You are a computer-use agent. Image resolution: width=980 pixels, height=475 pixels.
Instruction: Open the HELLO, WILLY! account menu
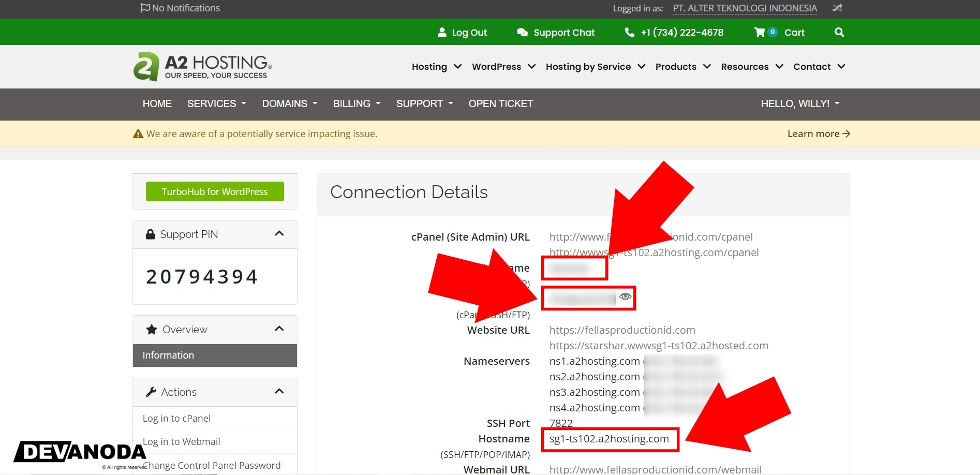tap(800, 103)
